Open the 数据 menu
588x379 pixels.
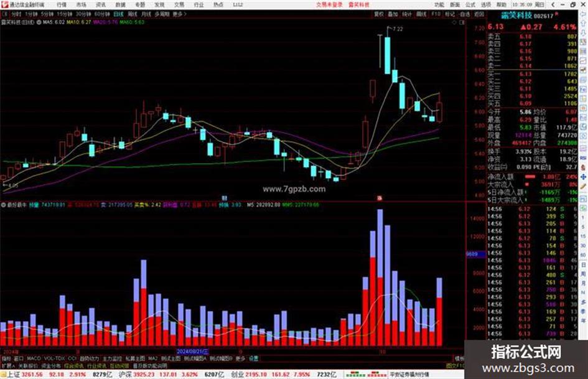coord(120,4)
